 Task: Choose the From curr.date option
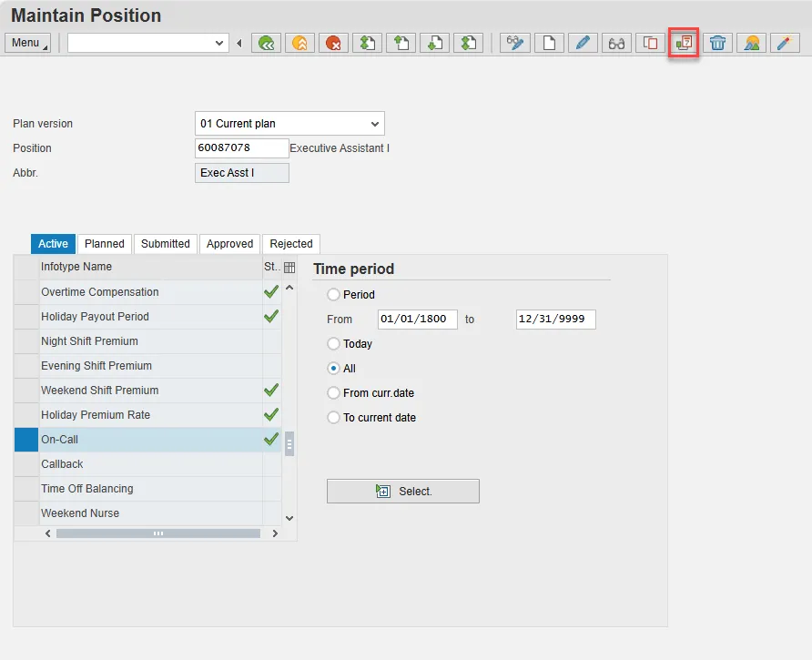click(x=333, y=393)
